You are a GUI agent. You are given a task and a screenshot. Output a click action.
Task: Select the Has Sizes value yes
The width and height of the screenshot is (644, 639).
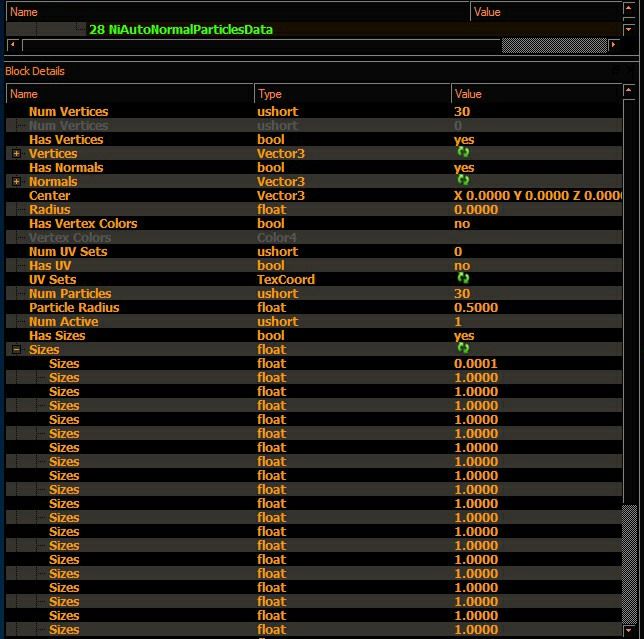click(464, 336)
